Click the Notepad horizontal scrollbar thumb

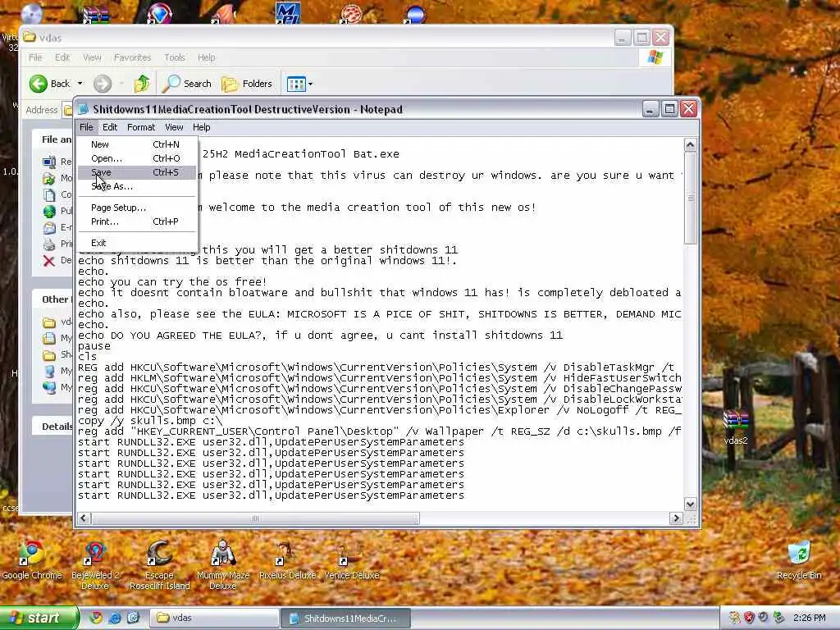coord(255,518)
